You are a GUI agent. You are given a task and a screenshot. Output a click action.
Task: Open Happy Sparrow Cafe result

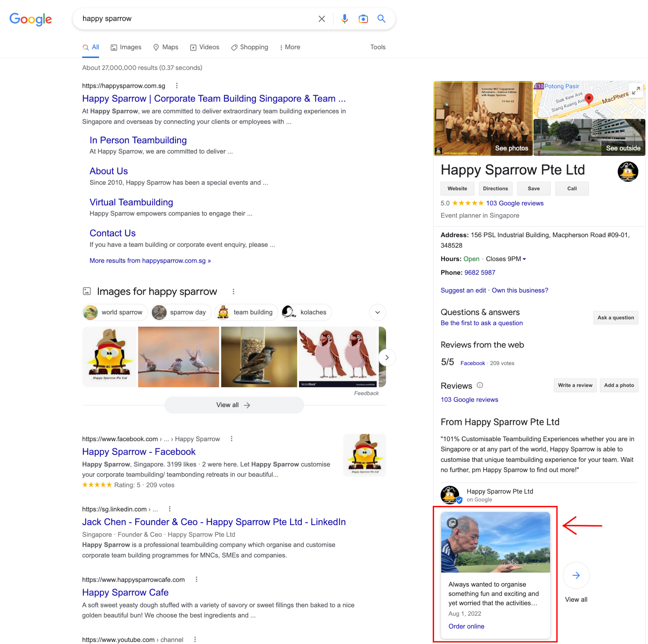[125, 592]
